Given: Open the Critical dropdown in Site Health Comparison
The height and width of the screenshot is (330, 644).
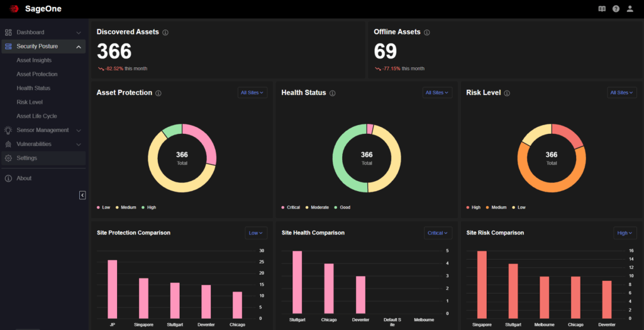Looking at the screenshot, I should coord(438,233).
